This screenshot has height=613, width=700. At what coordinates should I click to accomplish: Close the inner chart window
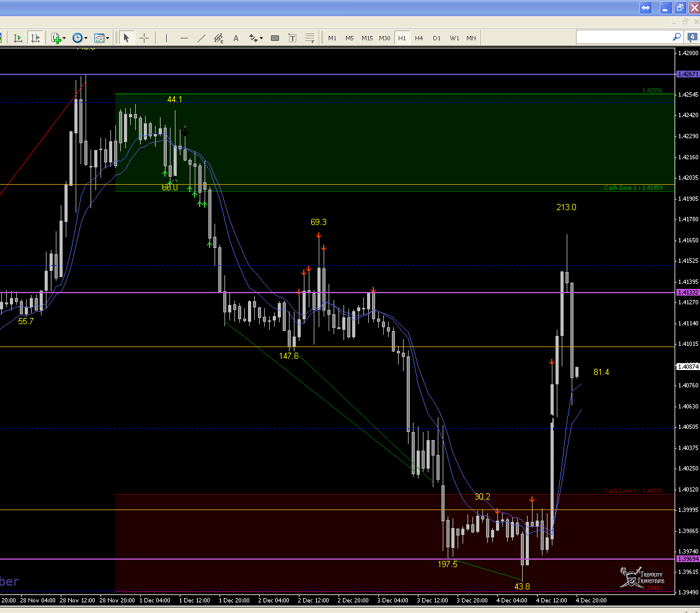[696, 22]
